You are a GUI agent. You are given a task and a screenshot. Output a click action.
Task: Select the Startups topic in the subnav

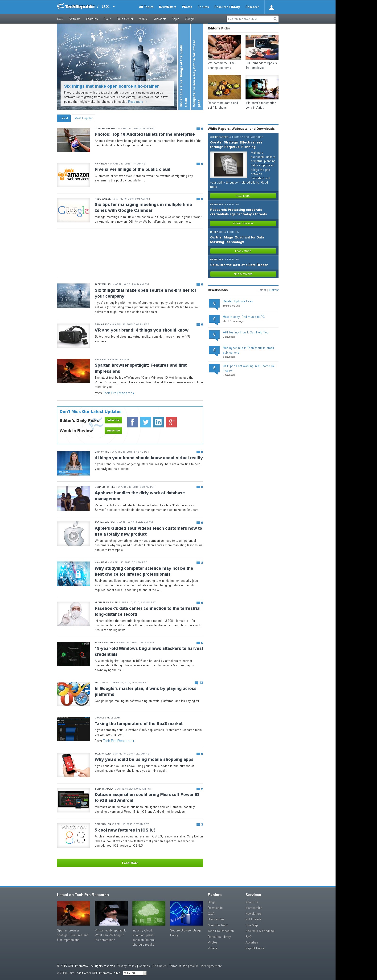tap(92, 19)
